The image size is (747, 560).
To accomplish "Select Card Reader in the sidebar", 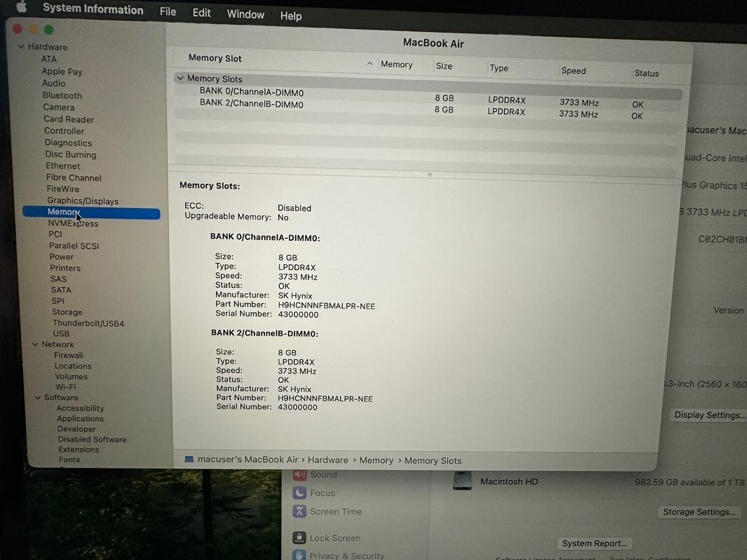I will tap(68, 119).
